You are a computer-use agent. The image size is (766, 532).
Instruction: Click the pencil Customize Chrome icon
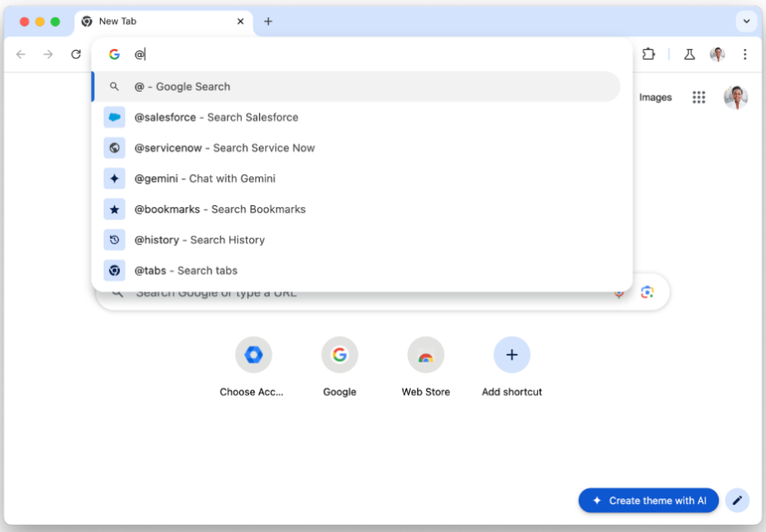click(x=737, y=500)
